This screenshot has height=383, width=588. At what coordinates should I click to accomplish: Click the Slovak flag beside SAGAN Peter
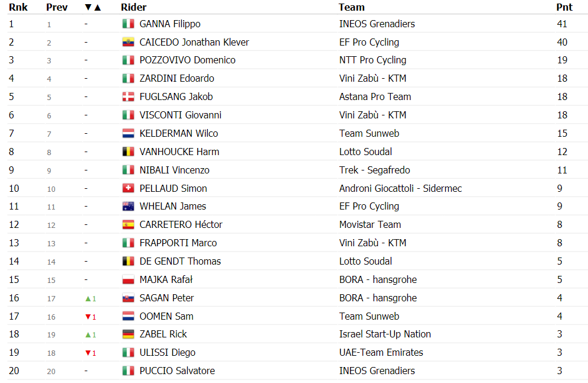[x=128, y=298]
